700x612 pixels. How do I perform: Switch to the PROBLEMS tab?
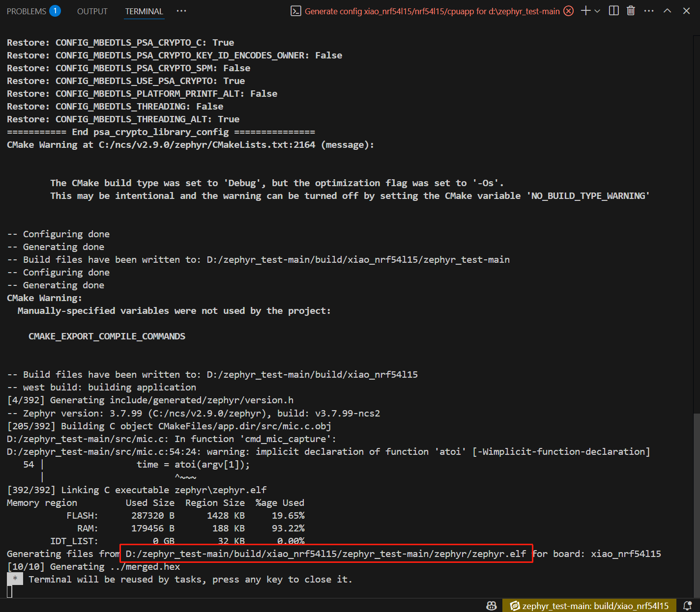click(26, 11)
